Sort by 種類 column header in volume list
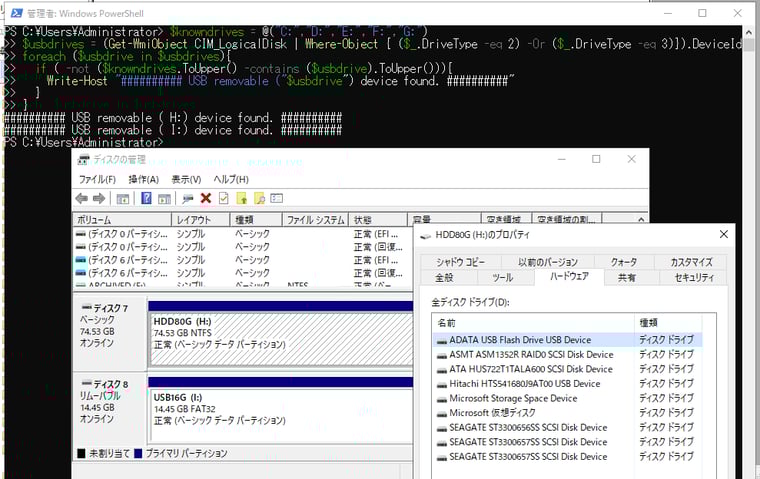The width and height of the screenshot is (760, 479). coord(256,220)
